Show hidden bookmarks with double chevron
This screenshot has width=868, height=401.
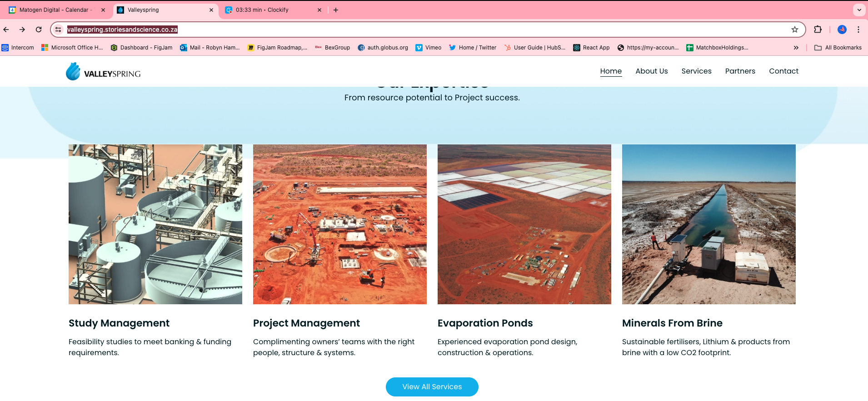pyautogui.click(x=796, y=48)
